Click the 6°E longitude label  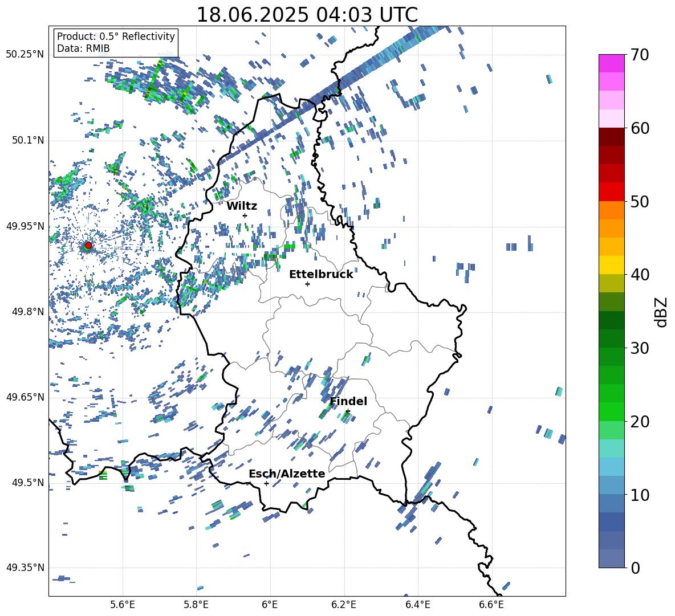pos(270,605)
